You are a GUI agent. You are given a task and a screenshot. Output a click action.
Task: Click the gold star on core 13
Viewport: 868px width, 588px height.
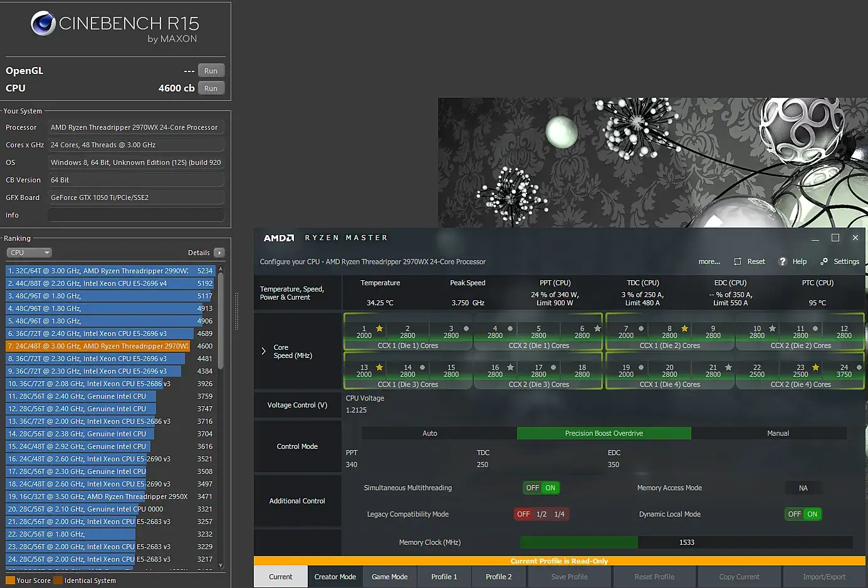pyautogui.click(x=379, y=367)
